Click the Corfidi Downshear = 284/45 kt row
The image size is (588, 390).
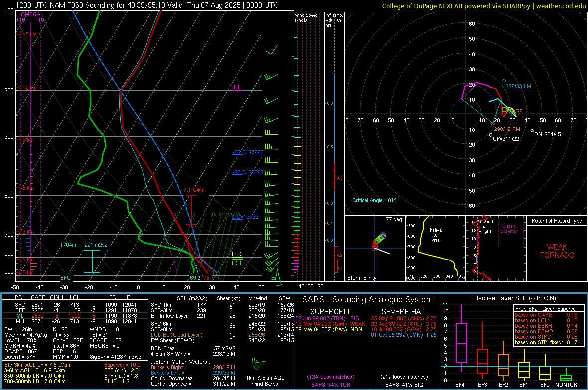tap(193, 378)
